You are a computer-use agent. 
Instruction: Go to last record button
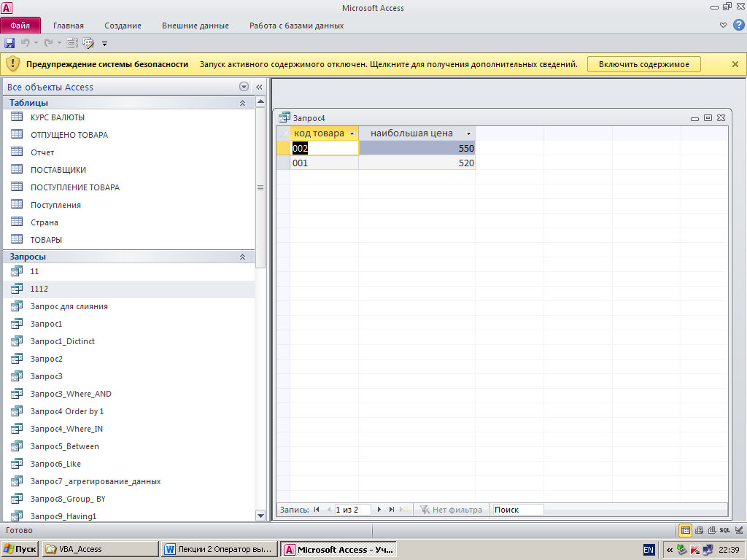tap(392, 510)
